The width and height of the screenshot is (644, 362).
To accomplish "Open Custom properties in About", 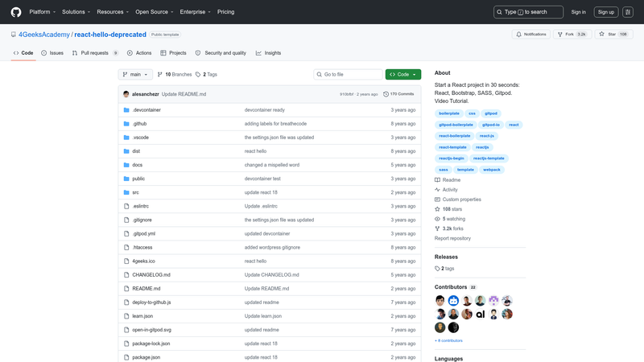I will (457, 200).
